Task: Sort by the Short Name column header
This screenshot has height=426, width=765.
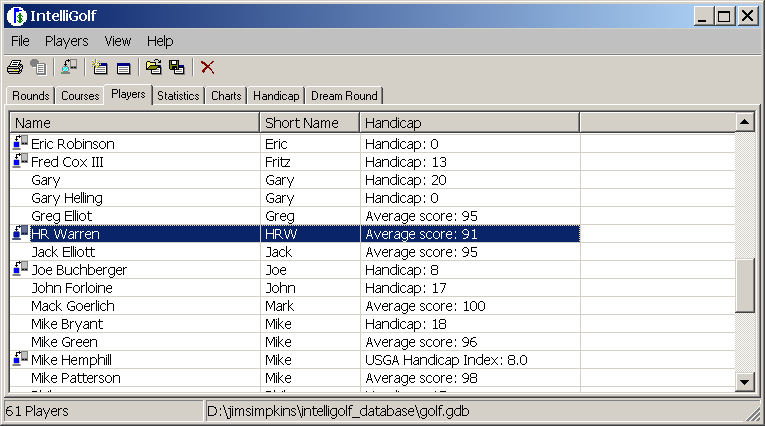Action: click(310, 122)
